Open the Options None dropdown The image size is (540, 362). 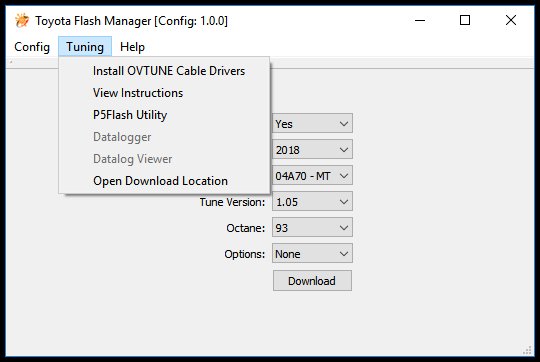(x=312, y=254)
